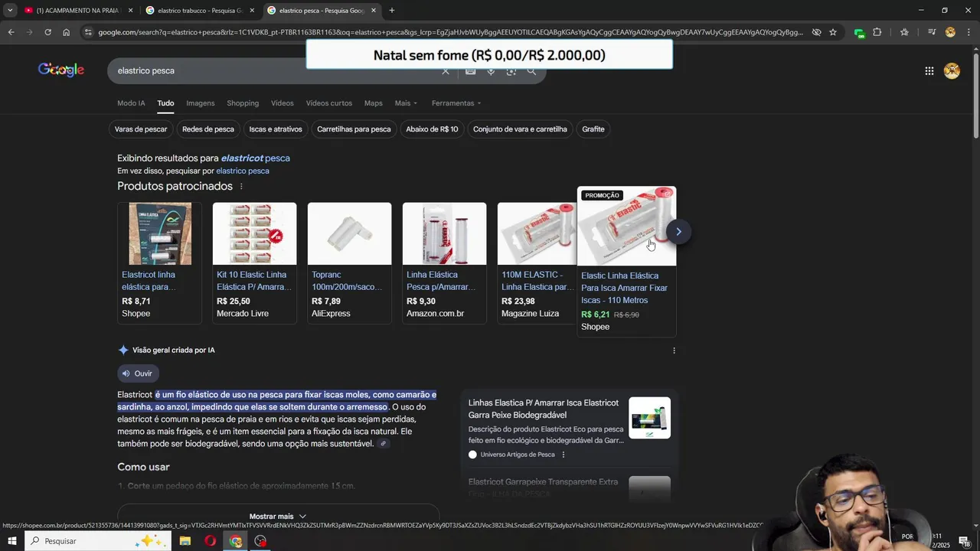Filter by Grafite chip
The image size is (980, 551).
tap(593, 129)
